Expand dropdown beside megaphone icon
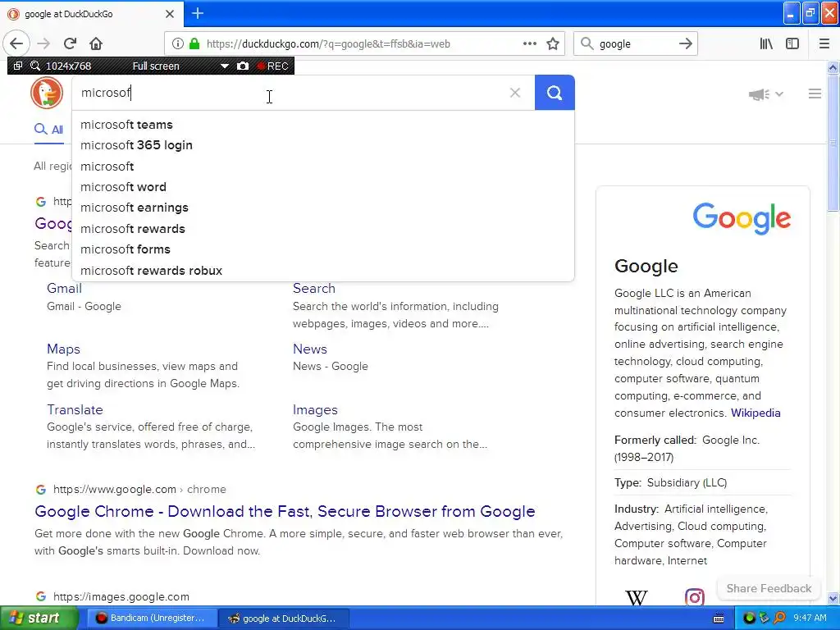 coord(779,94)
